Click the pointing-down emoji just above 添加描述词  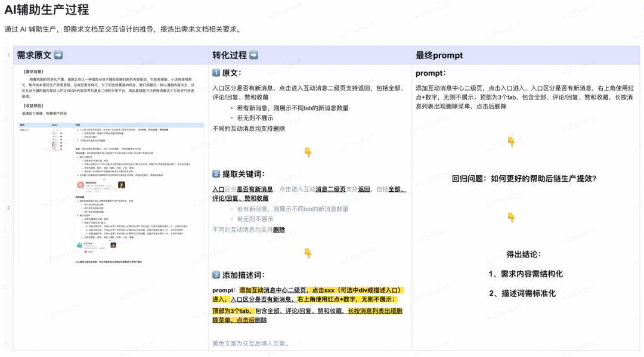pos(308,253)
